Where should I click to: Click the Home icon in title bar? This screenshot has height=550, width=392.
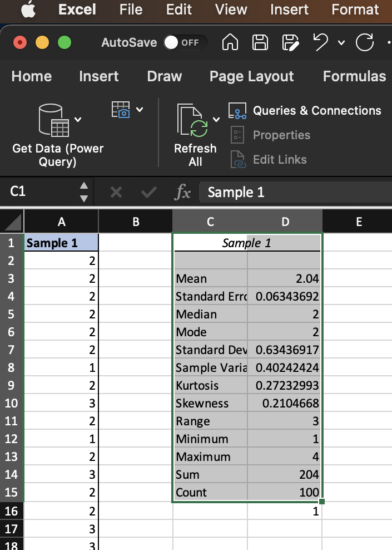click(231, 43)
